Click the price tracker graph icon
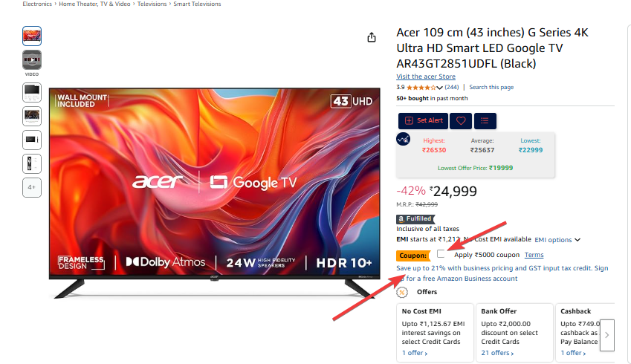The height and width of the screenshot is (364, 631). pos(404,140)
